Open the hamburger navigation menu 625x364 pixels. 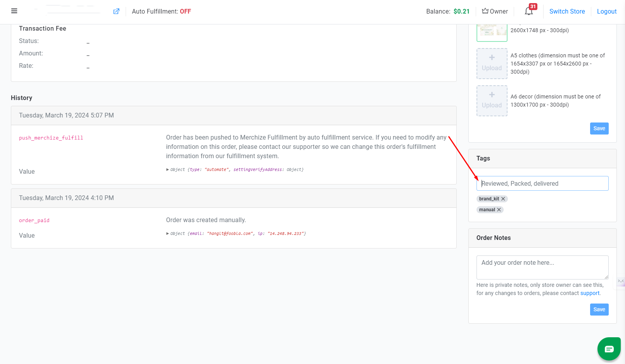(14, 11)
